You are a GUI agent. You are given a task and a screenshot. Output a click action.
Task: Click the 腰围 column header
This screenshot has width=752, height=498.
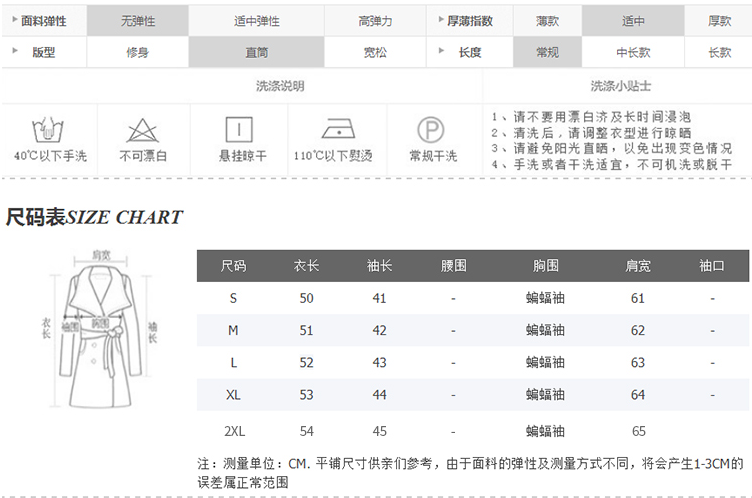tap(453, 265)
